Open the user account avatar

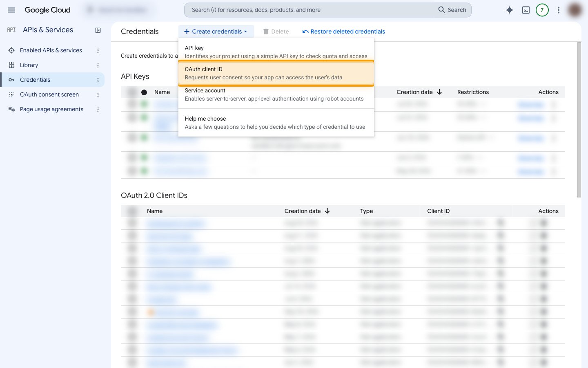point(575,10)
